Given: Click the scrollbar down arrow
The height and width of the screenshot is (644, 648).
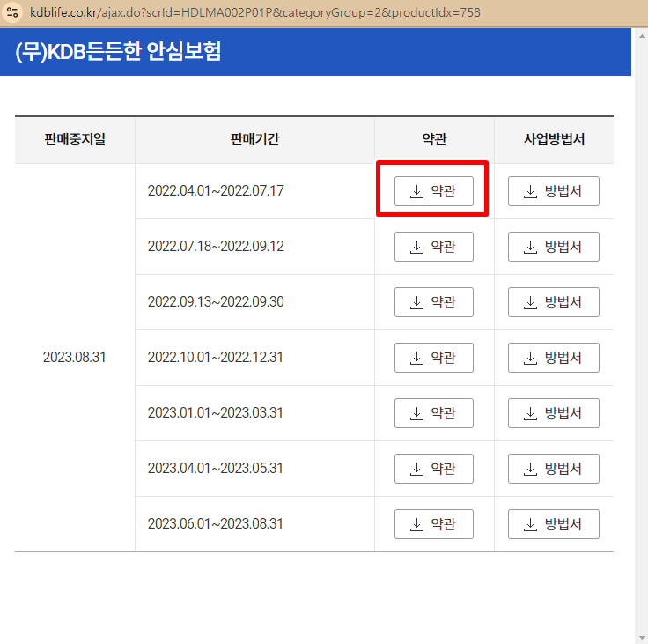Looking at the screenshot, I should (642, 637).
